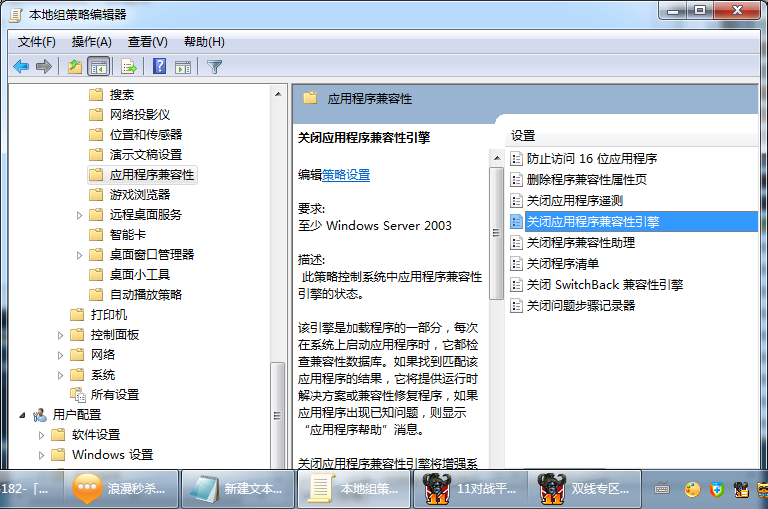Screen dimensions: 768x509
Task: Click the Up one level folder icon
Action: 75,66
